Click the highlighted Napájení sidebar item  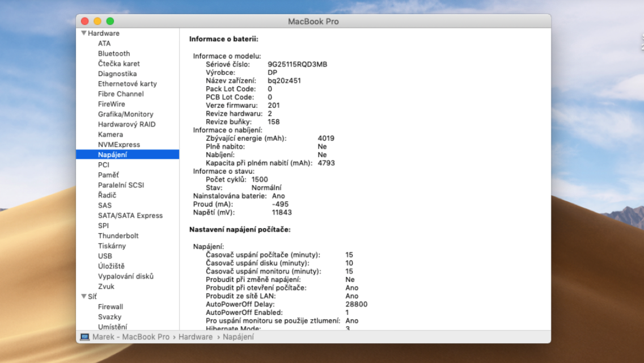click(x=128, y=155)
